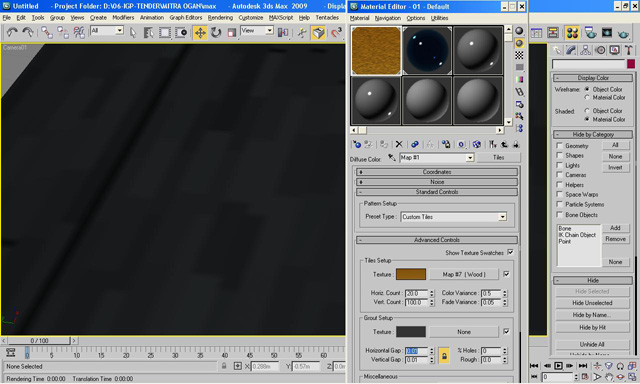Open Material Editor Navigation menu
The image size is (640, 384).
click(388, 18)
